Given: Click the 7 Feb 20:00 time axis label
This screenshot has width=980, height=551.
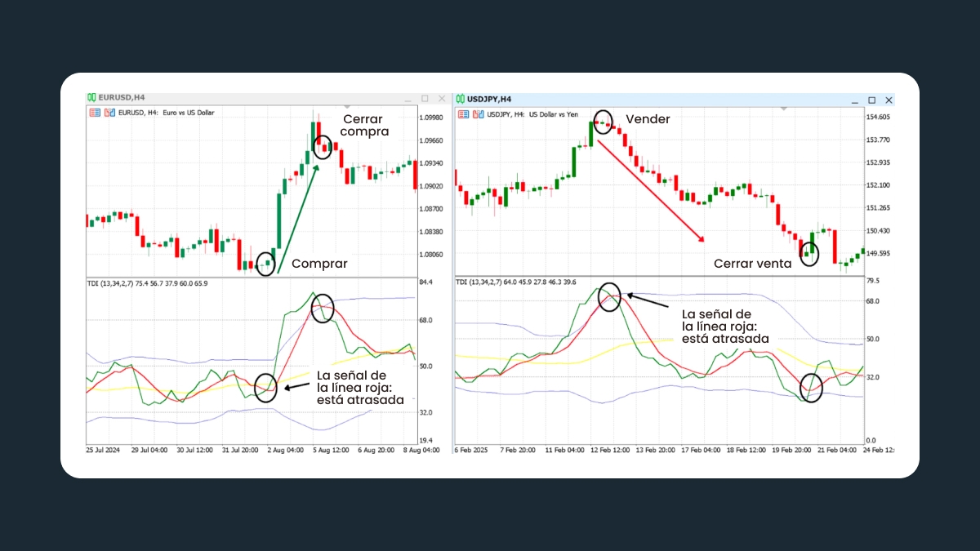Looking at the screenshot, I should coord(517,450).
